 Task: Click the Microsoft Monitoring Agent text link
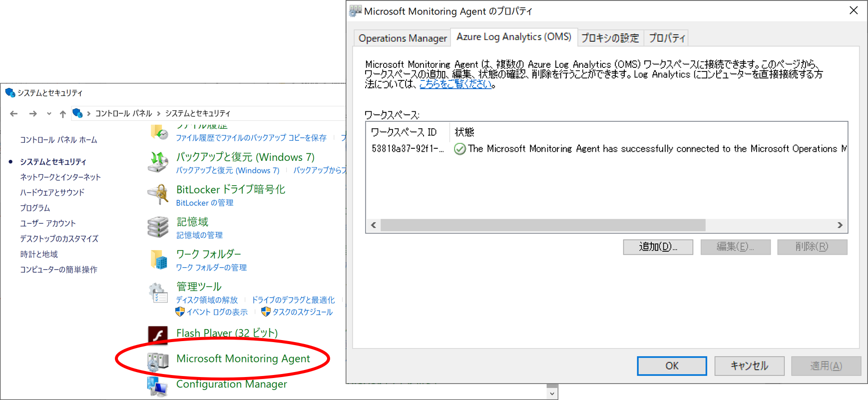click(x=243, y=359)
